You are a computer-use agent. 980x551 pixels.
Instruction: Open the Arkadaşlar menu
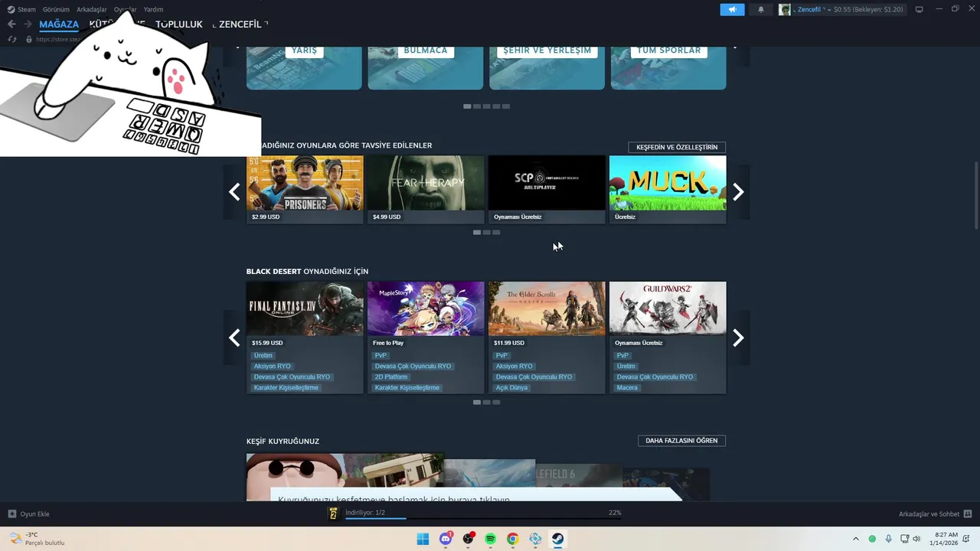coord(92,9)
